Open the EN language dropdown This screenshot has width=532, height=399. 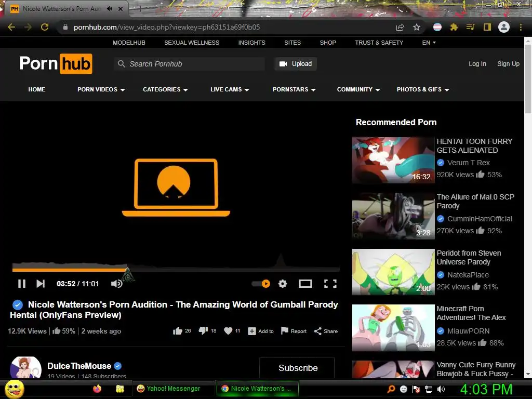click(x=429, y=43)
